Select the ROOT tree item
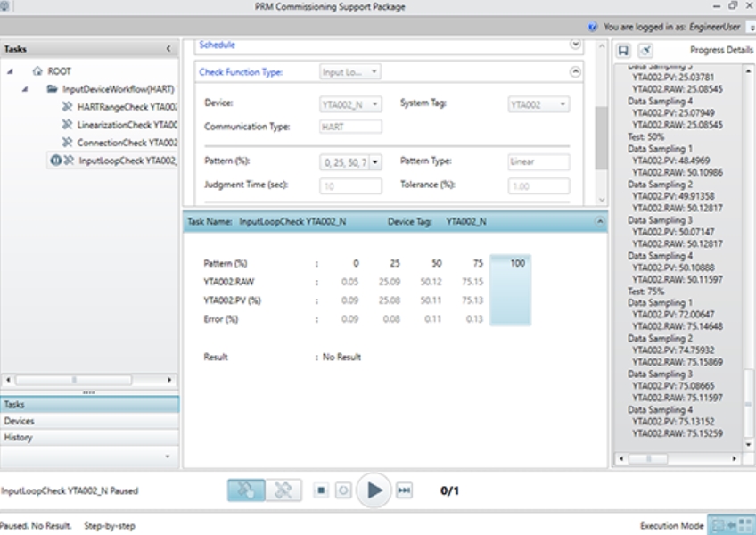Viewport: 756px width, 535px height. click(x=60, y=71)
